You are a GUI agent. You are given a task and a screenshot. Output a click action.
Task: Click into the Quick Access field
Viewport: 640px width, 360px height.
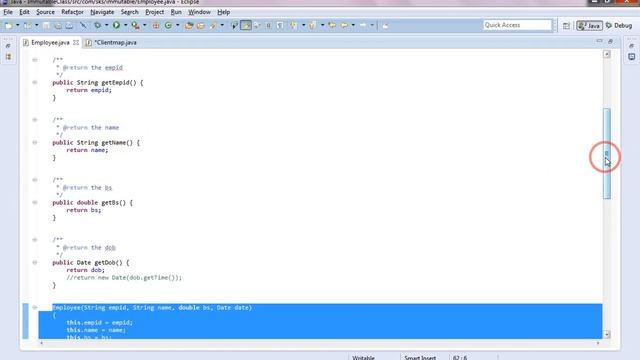(x=517, y=25)
